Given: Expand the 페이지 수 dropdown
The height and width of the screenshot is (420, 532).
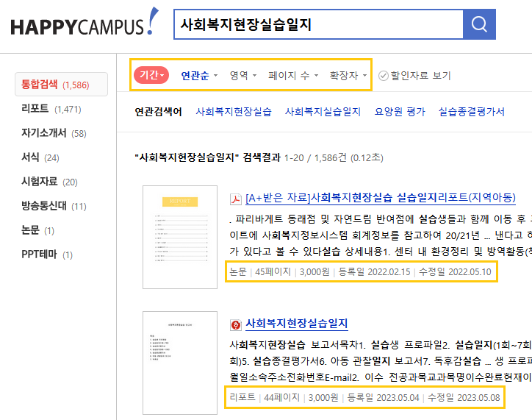Looking at the screenshot, I should coord(293,75).
